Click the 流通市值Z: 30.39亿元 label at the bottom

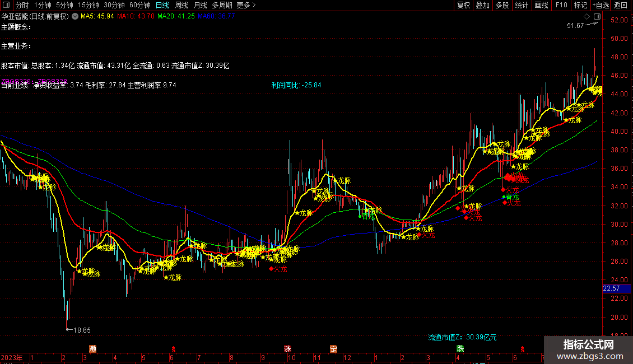pyautogui.click(x=462, y=337)
